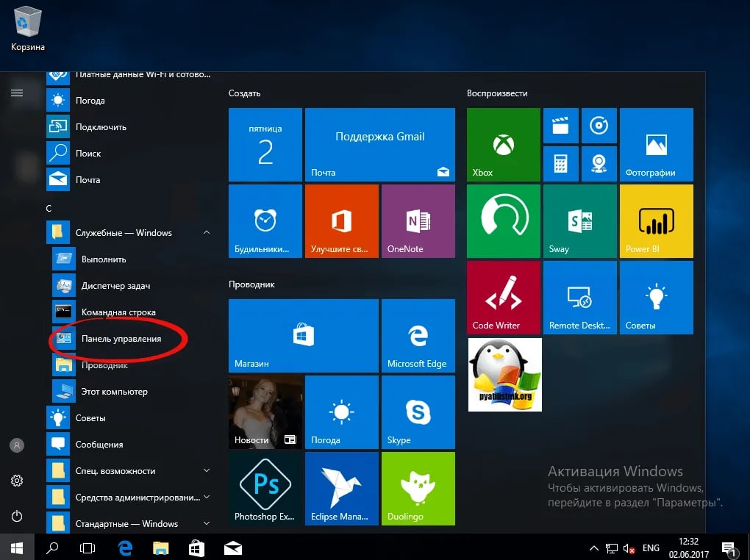
Task: Open the Movies & TV clapperboard tile
Action: 560,125
